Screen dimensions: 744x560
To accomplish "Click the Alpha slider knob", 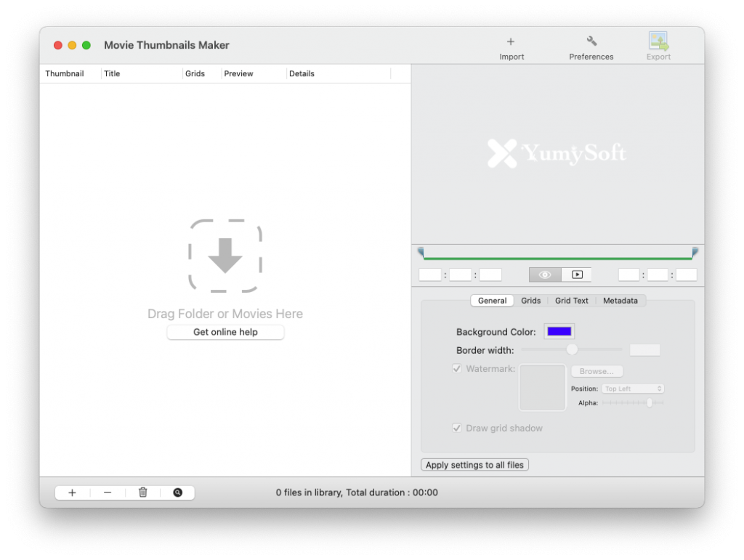I will click(x=650, y=402).
